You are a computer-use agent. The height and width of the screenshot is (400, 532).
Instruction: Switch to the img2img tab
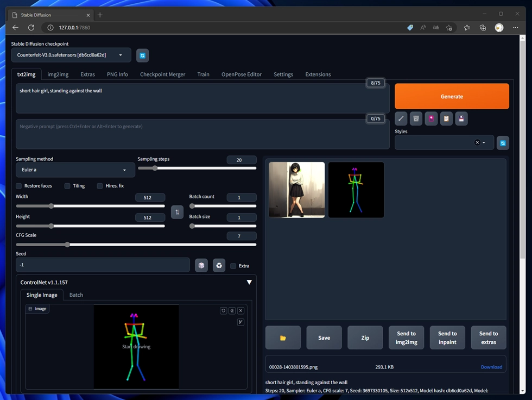pyautogui.click(x=58, y=74)
